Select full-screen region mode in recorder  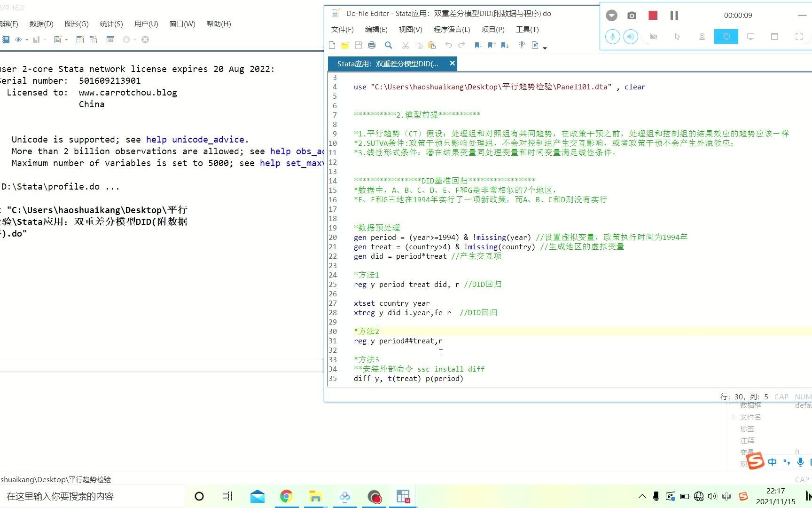point(799,37)
